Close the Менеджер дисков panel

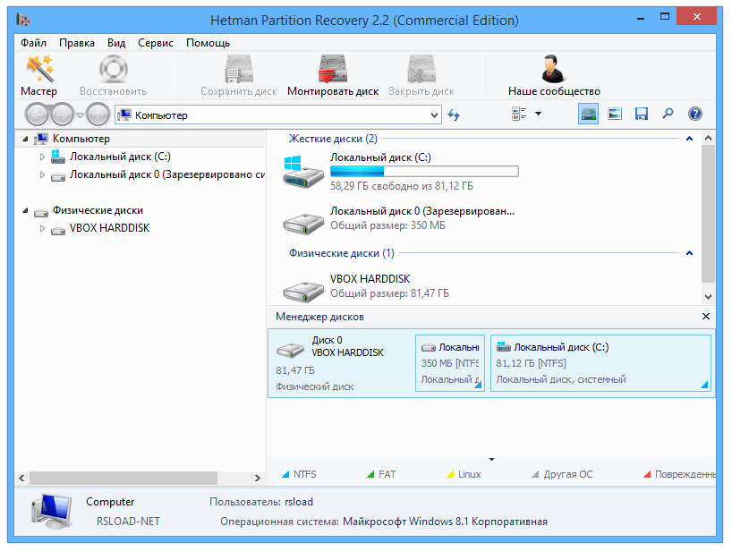706,317
